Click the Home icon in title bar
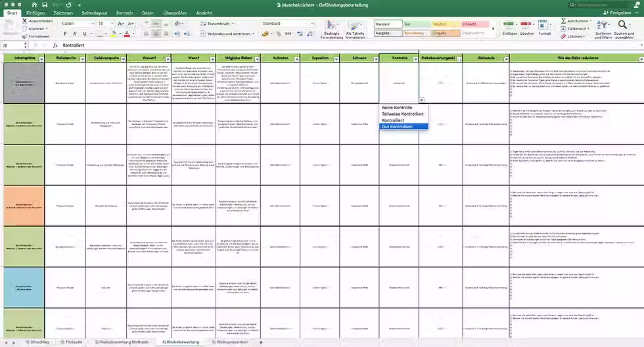The width and height of the screenshot is (644, 347). click(x=34, y=5)
